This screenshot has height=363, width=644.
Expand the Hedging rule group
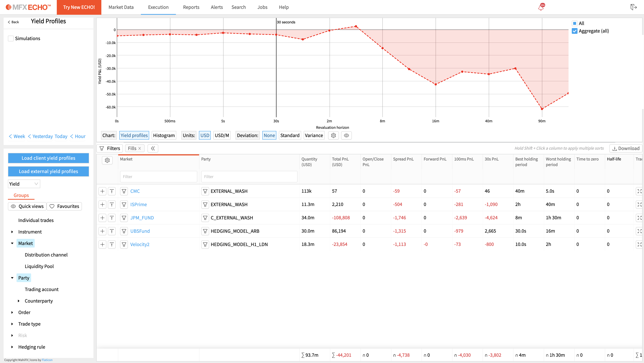(x=12, y=347)
